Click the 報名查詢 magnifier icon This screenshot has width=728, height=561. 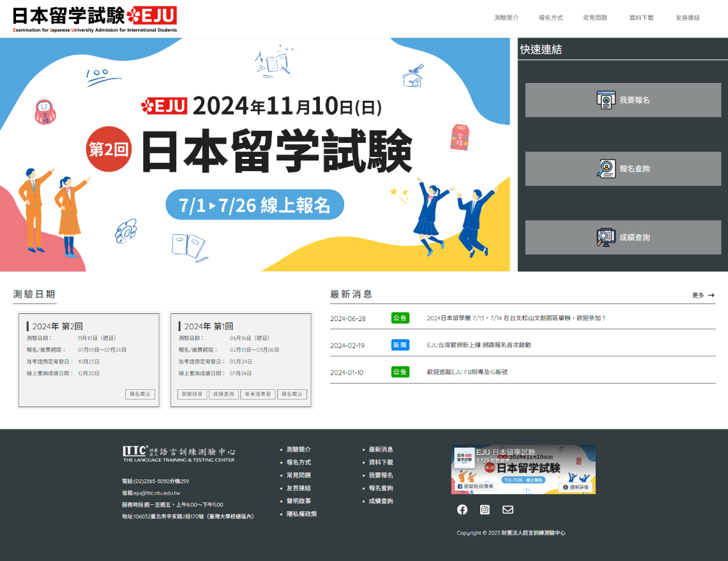[606, 168]
